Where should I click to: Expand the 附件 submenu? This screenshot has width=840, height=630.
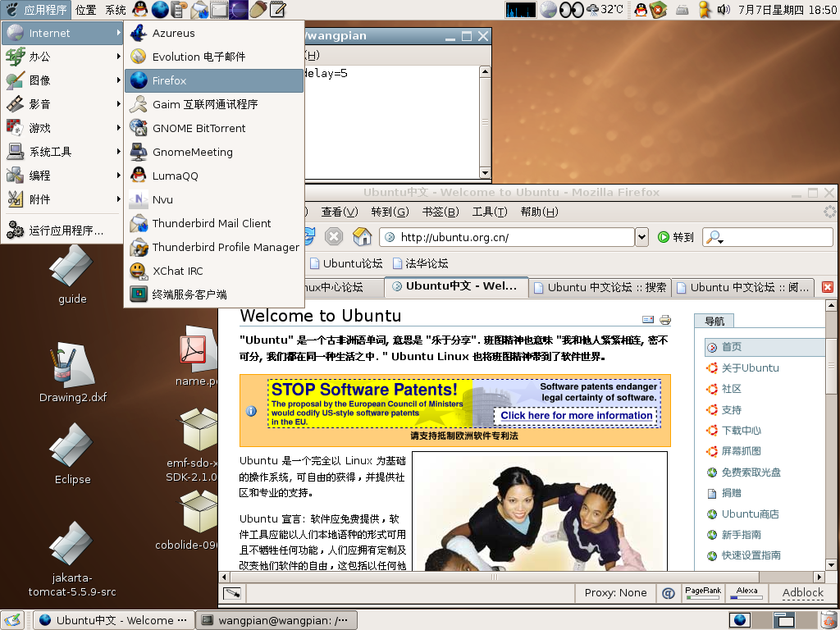(x=62, y=199)
